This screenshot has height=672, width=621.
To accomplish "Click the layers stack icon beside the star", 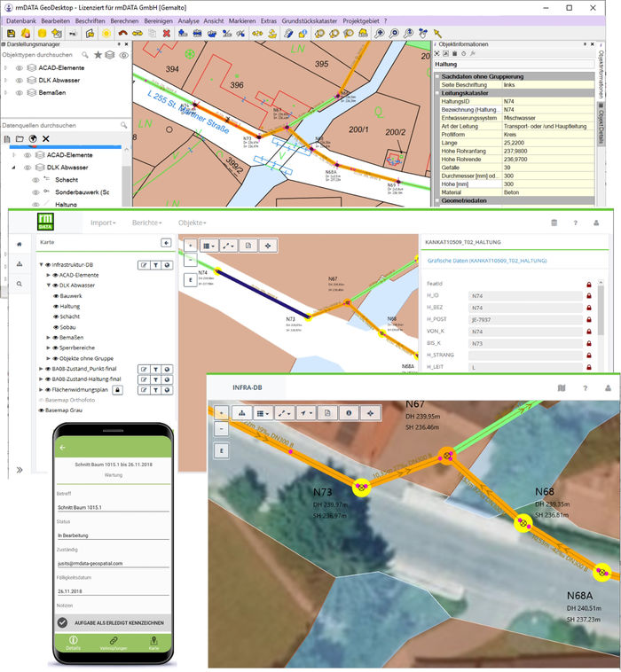I will [x=110, y=54].
